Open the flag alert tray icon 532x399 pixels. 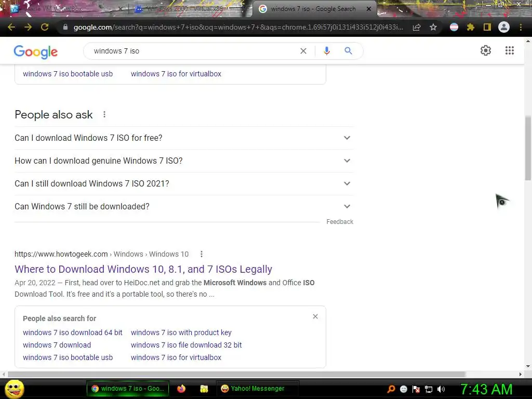pyautogui.click(x=416, y=389)
